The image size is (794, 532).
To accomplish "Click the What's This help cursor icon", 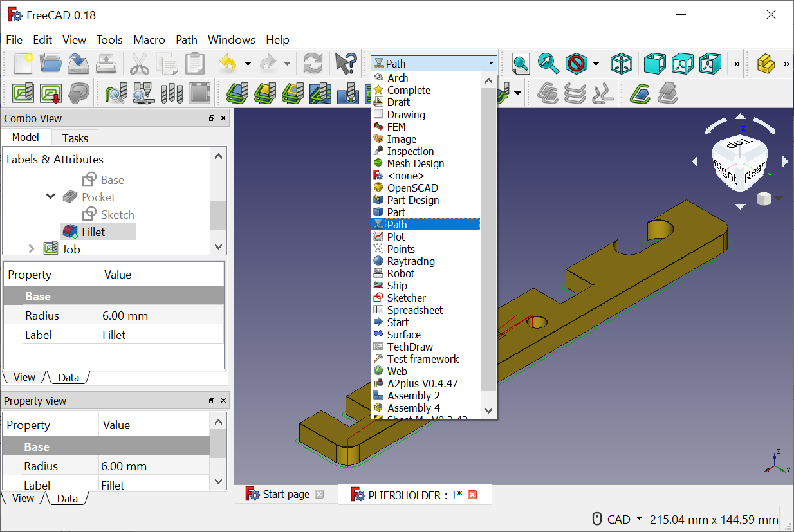I will pyautogui.click(x=346, y=63).
